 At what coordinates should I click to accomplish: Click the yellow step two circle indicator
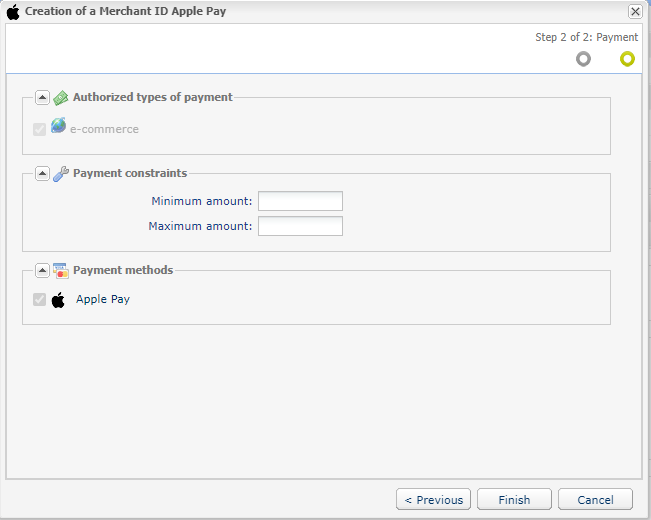pyautogui.click(x=627, y=59)
